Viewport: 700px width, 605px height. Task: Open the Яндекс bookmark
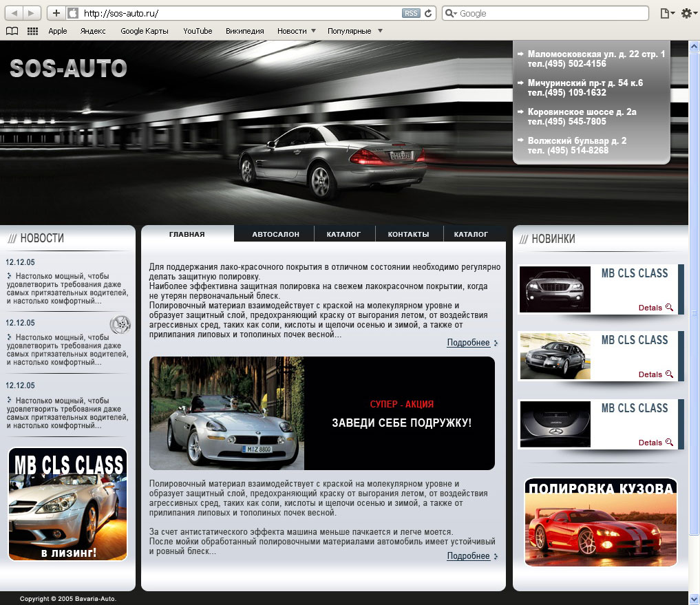tap(93, 31)
